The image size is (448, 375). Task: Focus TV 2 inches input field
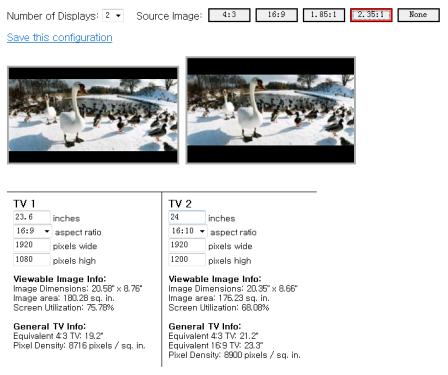tap(187, 217)
